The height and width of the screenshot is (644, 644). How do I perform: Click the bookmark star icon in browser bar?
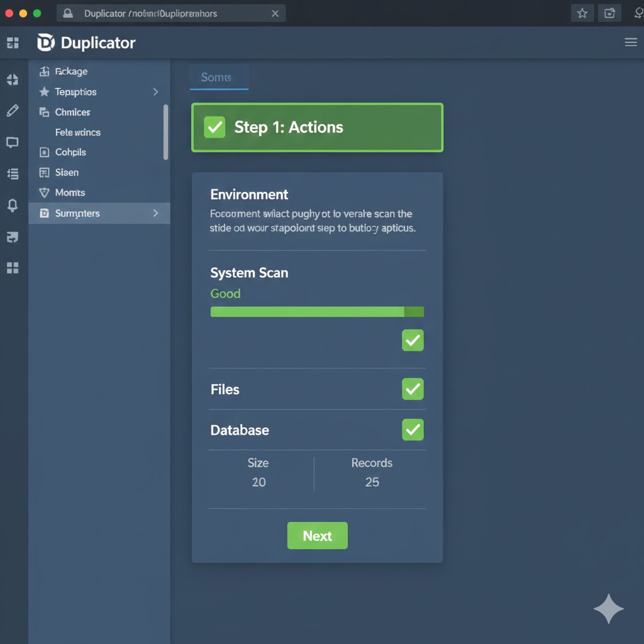(x=582, y=13)
